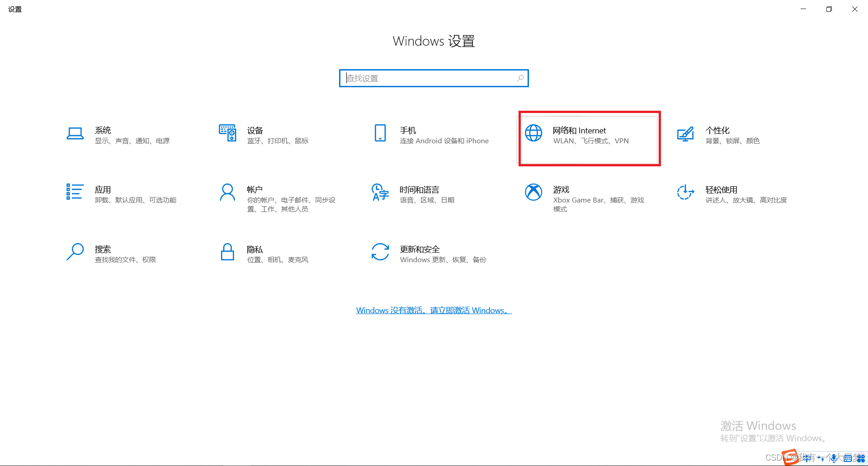This screenshot has height=466, width=868.
Task: Click 蓝牙、打印机、鼠标 description
Action: (278, 141)
